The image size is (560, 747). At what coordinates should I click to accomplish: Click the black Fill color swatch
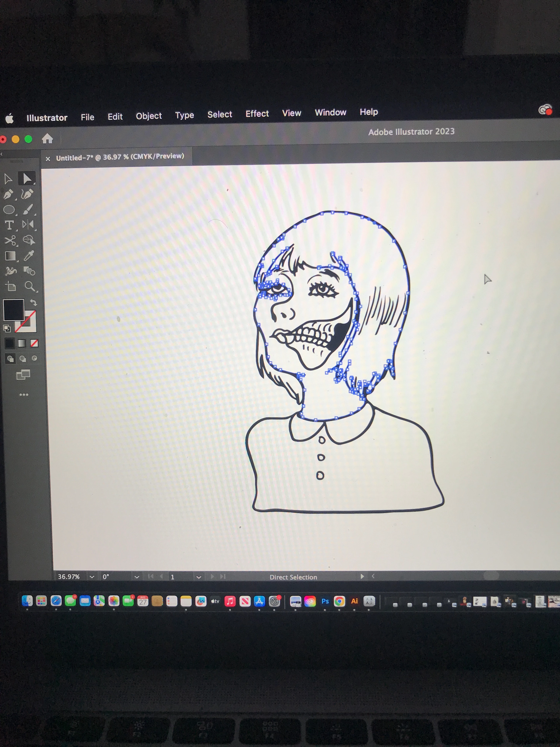(x=14, y=309)
